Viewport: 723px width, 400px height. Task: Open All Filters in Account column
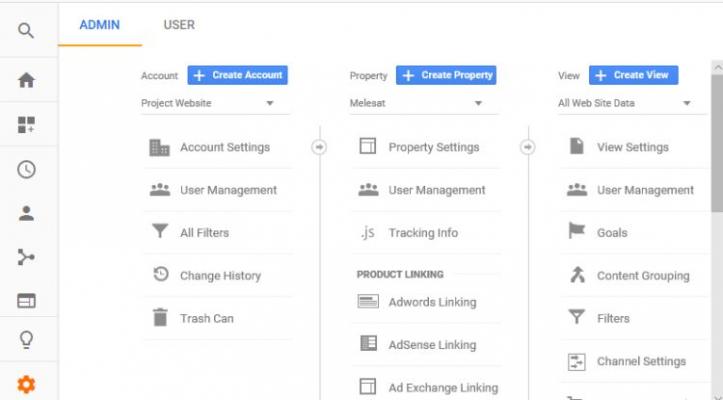tap(204, 233)
